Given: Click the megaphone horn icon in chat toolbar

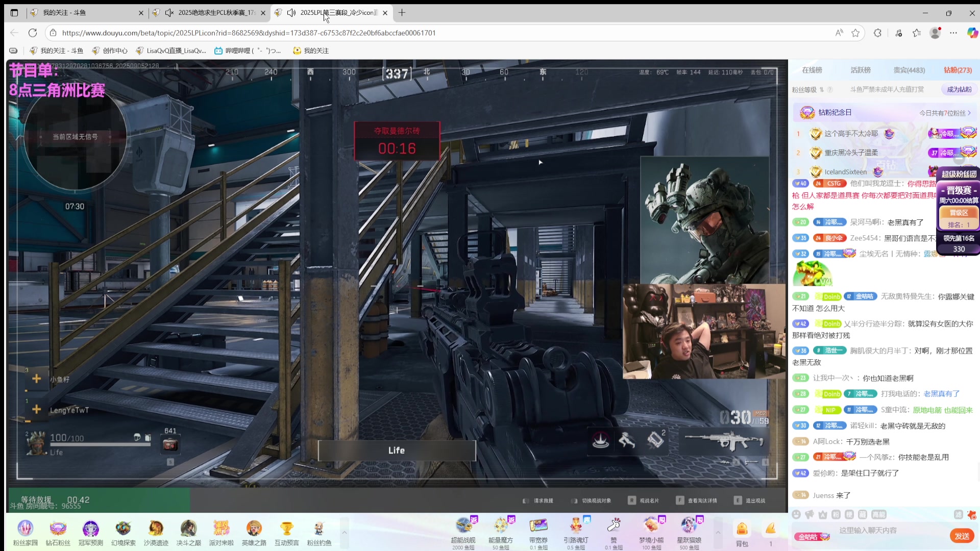Looking at the screenshot, I should point(810,514).
